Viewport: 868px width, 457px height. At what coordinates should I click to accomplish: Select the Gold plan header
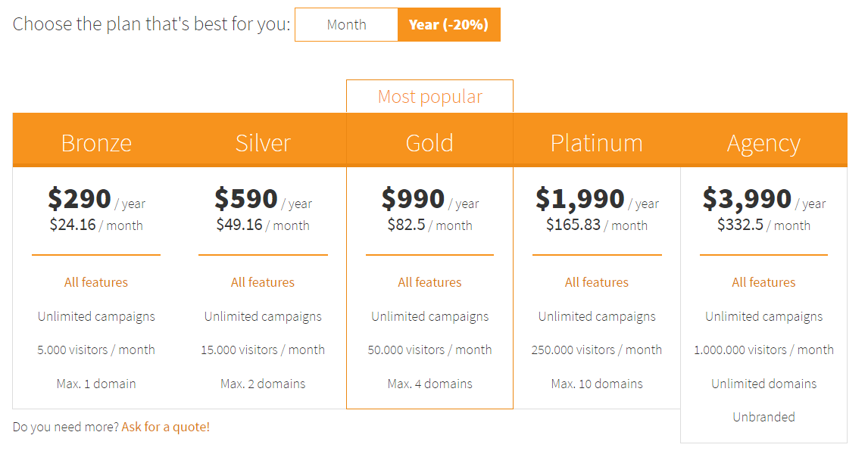[x=429, y=143]
